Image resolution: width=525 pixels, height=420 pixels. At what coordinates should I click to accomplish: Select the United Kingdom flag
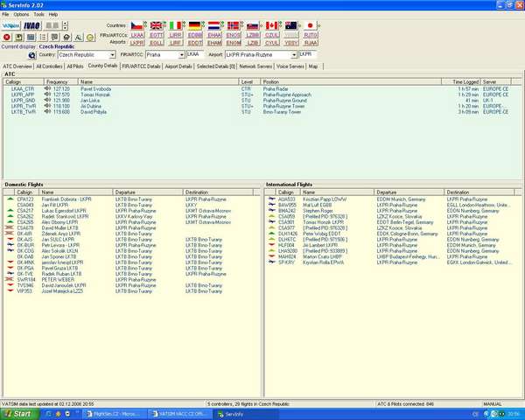click(156, 25)
